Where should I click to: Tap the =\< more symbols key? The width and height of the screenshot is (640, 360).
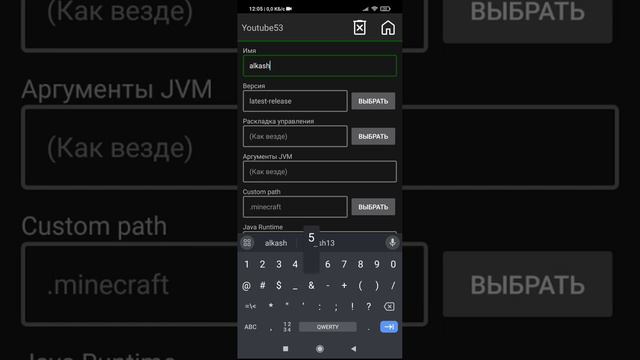[250, 307]
